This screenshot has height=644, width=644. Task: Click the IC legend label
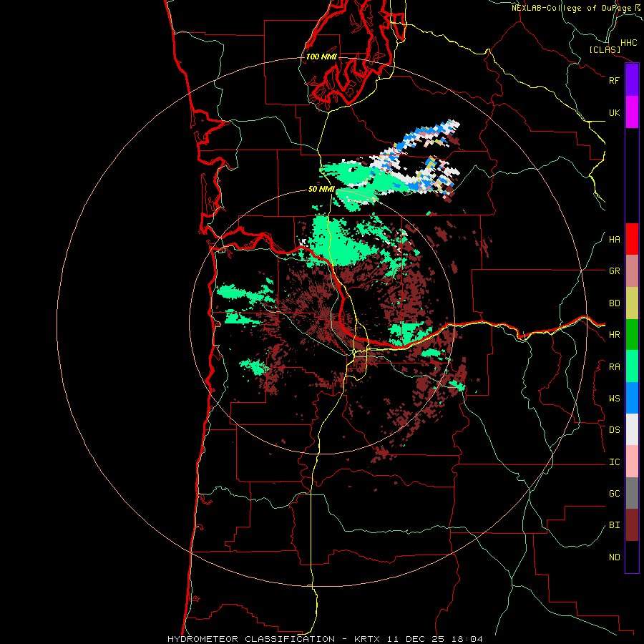pyautogui.click(x=614, y=462)
